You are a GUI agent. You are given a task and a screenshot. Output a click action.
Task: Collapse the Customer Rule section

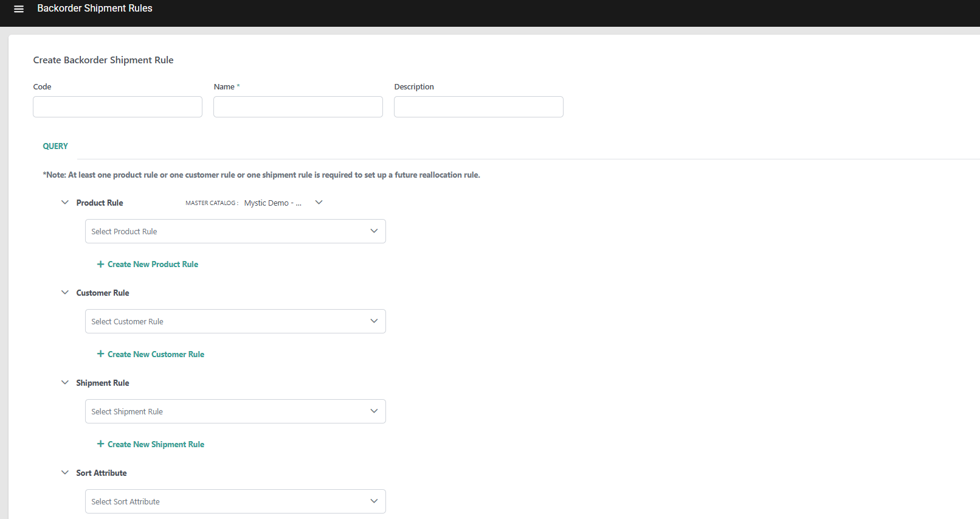click(x=65, y=293)
